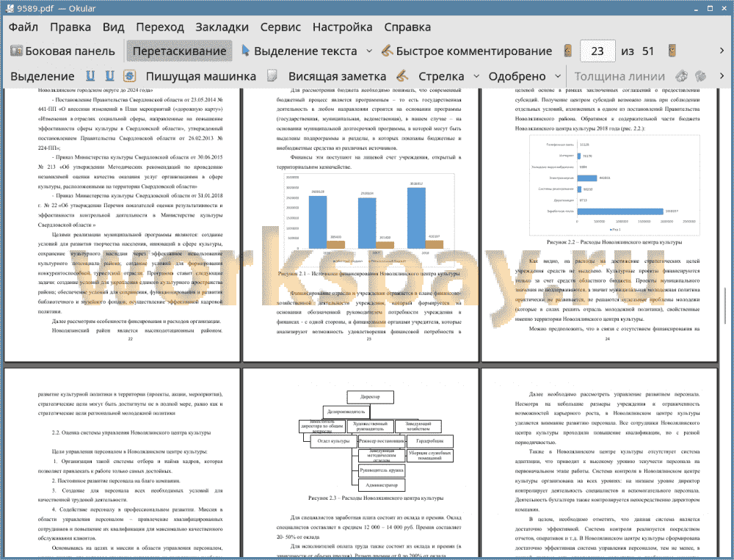Click caption 'Рисунок 2.1 – Источники финансирования'
The height and width of the screenshot is (560, 734).
[x=368, y=274]
